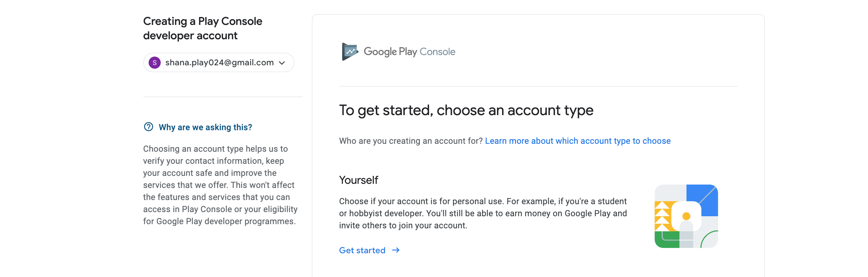
Task: Click the green block in the Yourself illustration
Action: 666,240
